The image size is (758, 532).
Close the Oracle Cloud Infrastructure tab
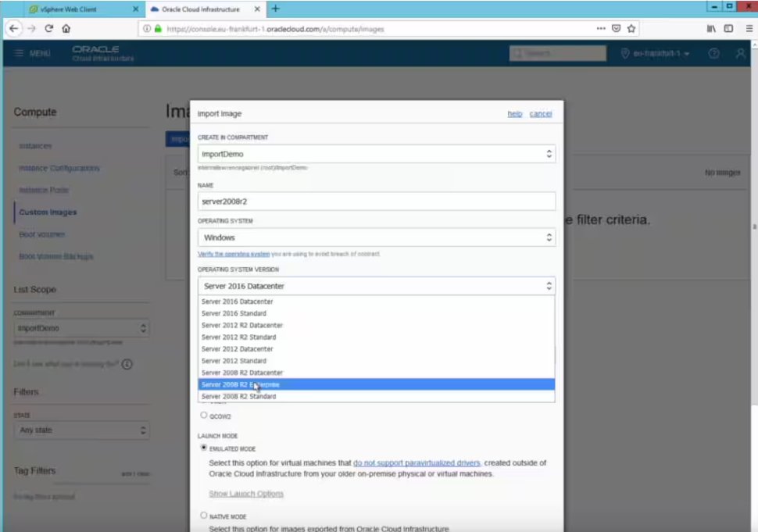pyautogui.click(x=257, y=9)
